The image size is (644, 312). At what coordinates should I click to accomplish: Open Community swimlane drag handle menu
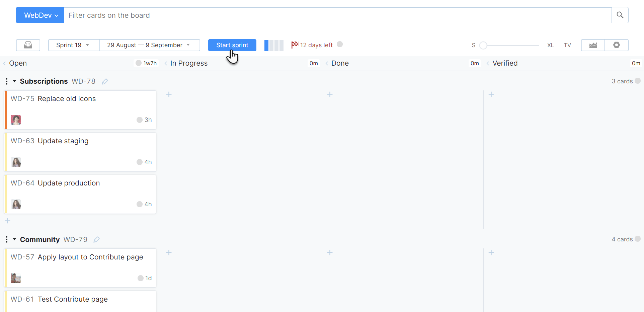pyautogui.click(x=7, y=240)
